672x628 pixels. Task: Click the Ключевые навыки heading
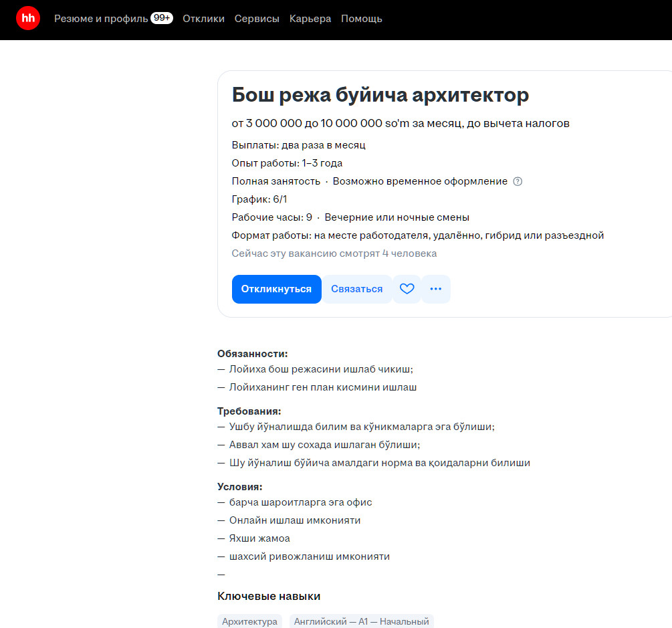pyautogui.click(x=269, y=596)
